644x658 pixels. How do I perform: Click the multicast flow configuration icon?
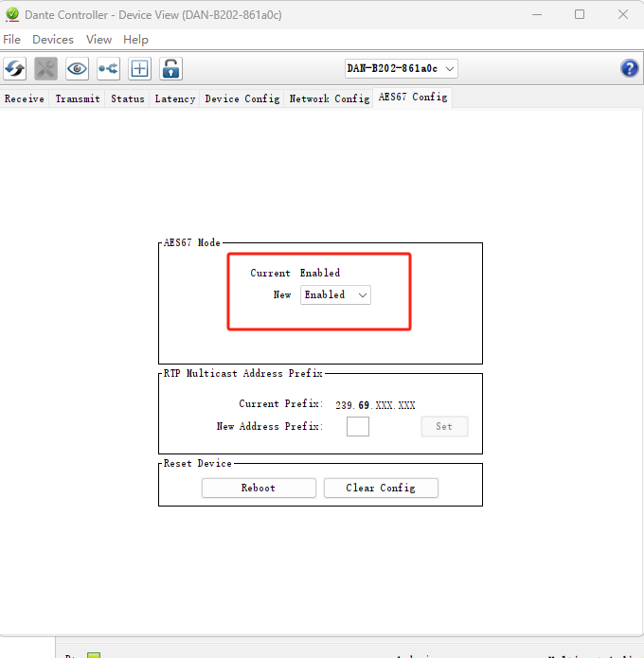108,68
